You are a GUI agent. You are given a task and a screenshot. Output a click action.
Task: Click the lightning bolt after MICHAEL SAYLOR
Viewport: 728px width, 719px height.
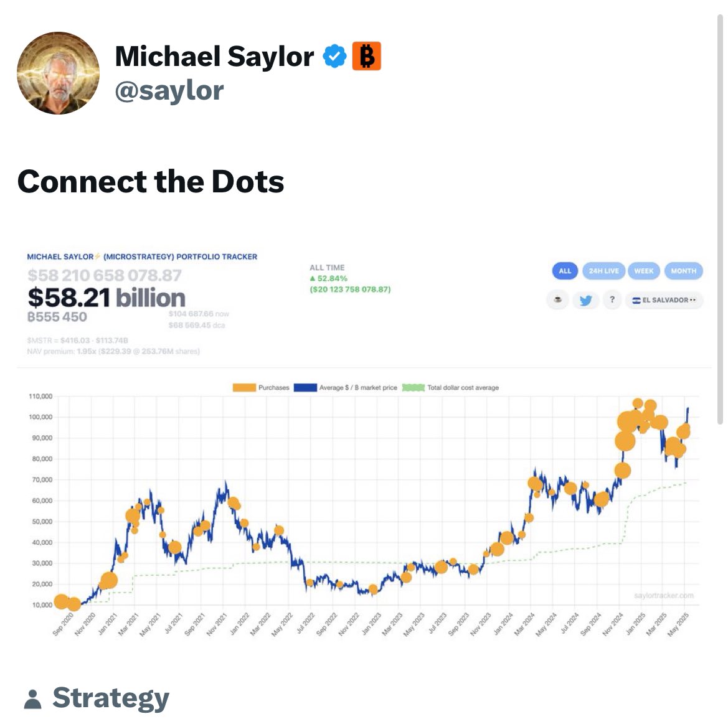click(97, 256)
